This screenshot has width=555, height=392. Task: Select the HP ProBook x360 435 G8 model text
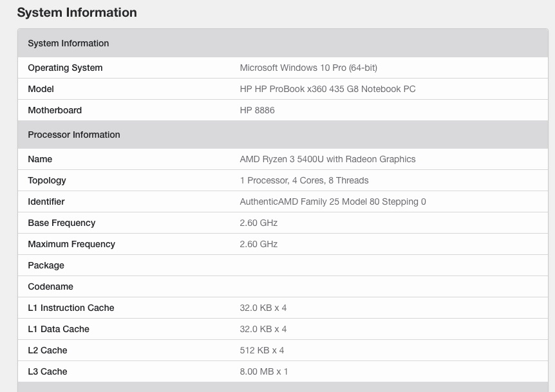(327, 89)
